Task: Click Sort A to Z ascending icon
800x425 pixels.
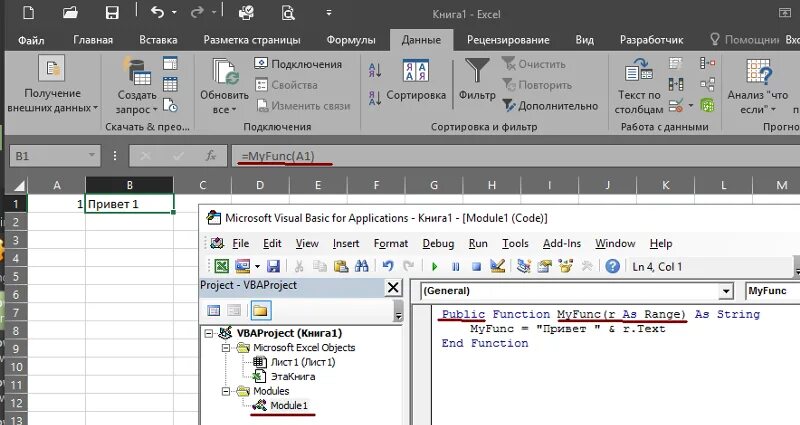Action: point(375,70)
